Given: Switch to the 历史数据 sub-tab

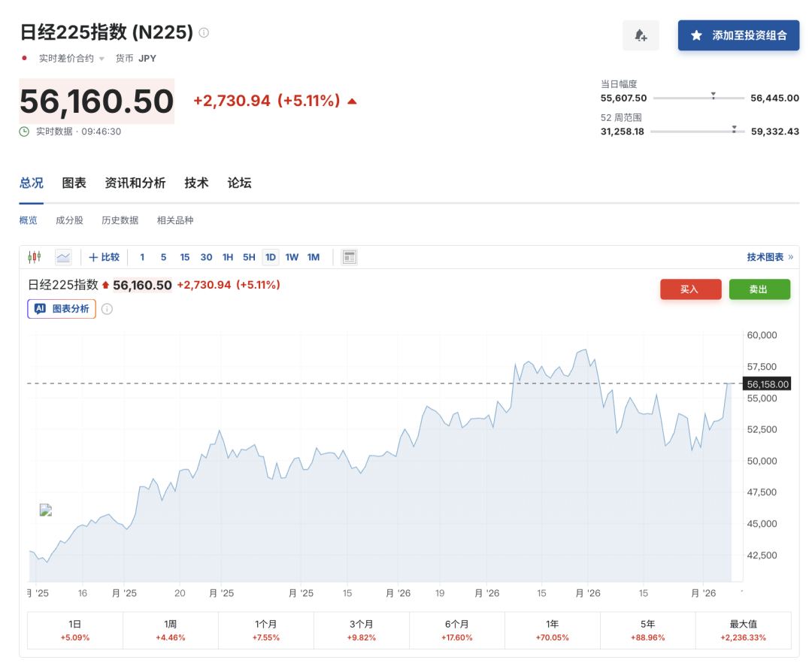Looking at the screenshot, I should pos(120,220).
